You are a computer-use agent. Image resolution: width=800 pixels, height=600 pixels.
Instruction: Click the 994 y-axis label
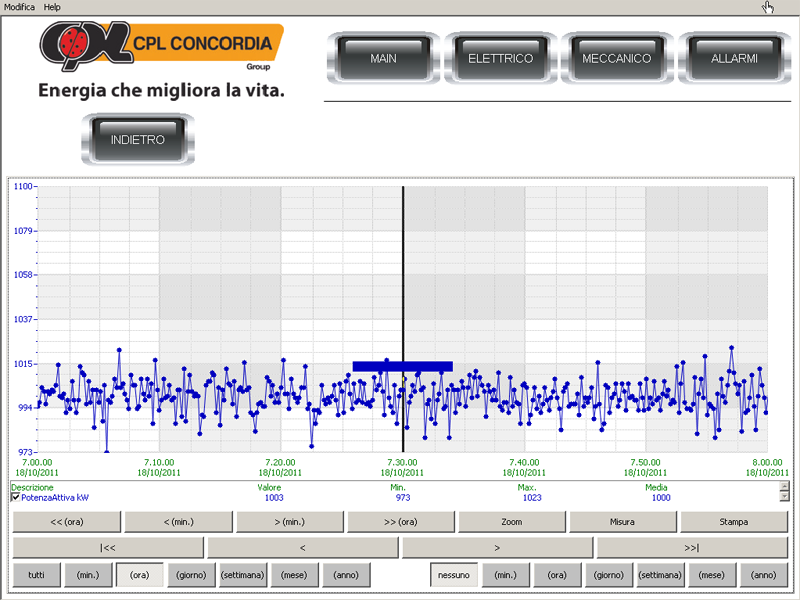[24, 408]
